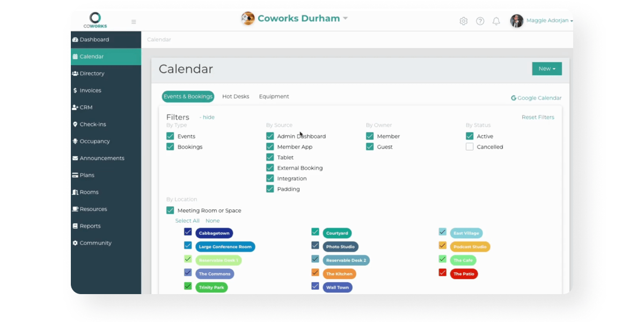Open Check-ins in the sidebar
The width and height of the screenshot is (644, 322).
coord(92,125)
